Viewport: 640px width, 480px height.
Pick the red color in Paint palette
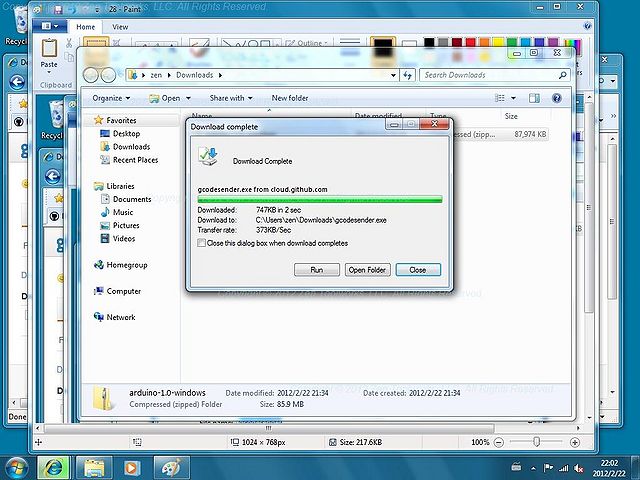coord(470,42)
